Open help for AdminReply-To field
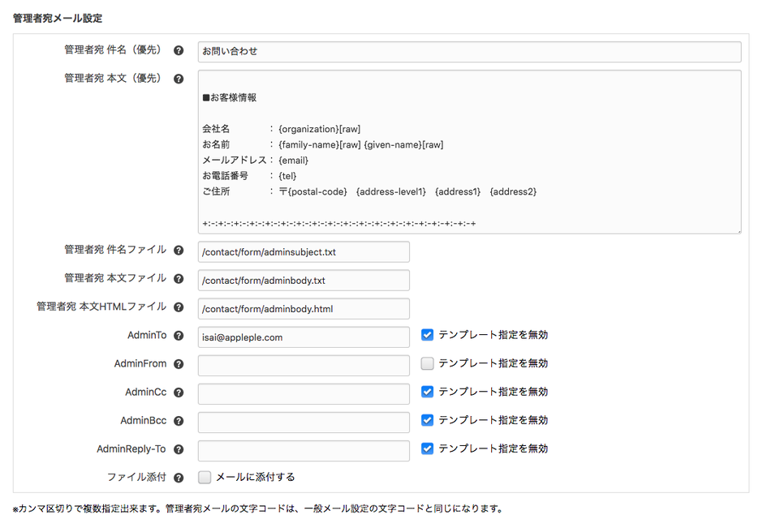 pos(179,448)
